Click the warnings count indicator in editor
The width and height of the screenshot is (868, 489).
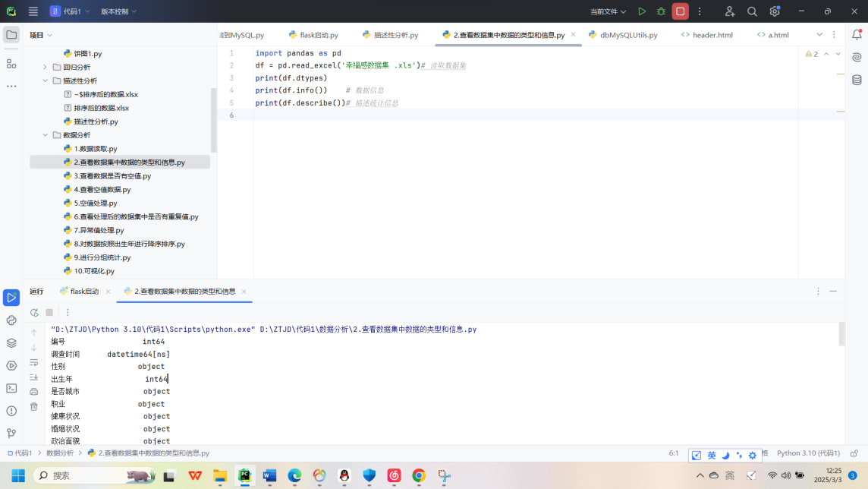pos(812,54)
